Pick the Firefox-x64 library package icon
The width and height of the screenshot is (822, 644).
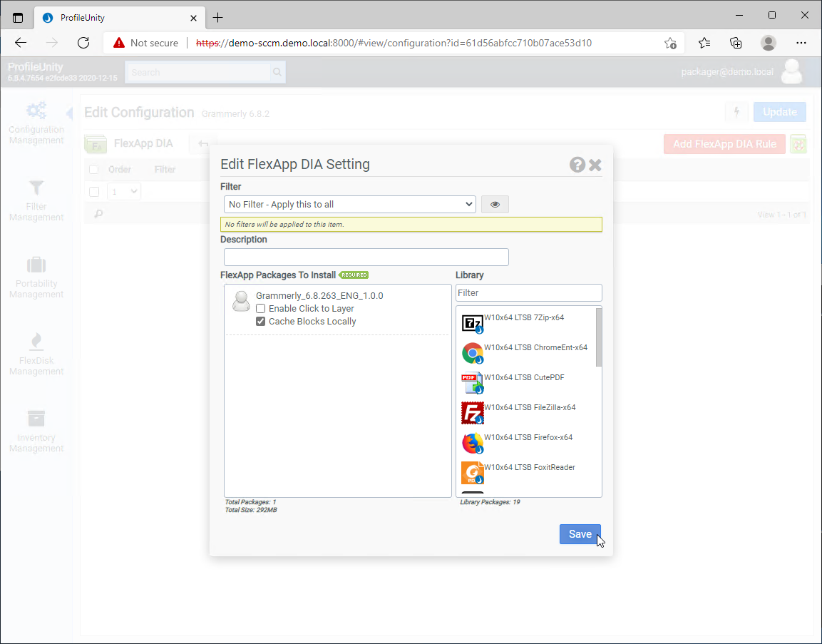(x=473, y=443)
